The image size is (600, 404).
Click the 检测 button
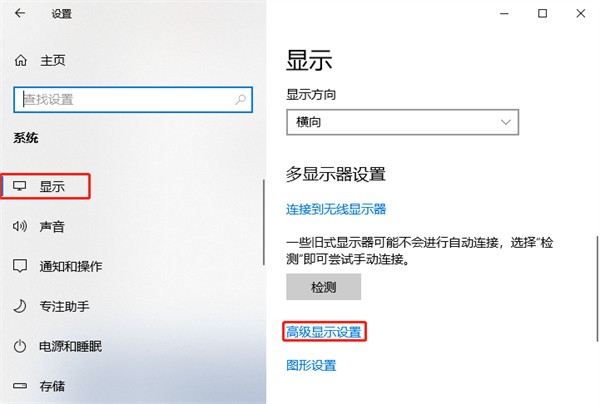tap(323, 287)
